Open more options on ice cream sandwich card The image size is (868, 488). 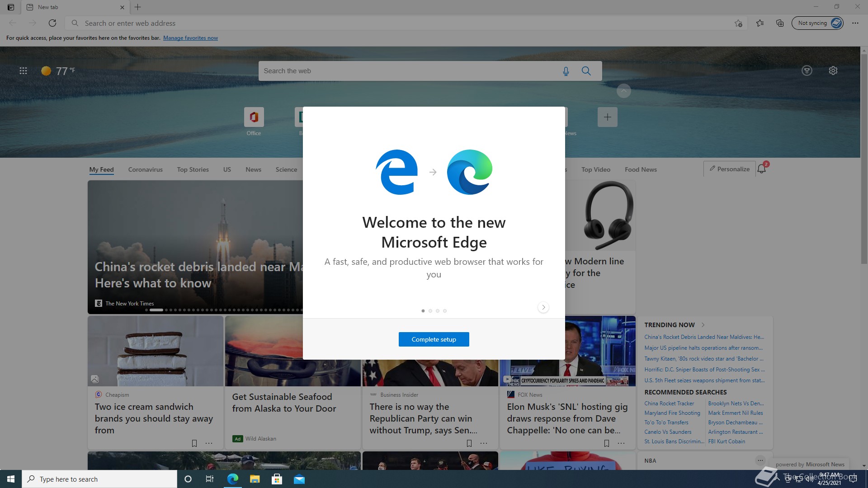(x=209, y=443)
